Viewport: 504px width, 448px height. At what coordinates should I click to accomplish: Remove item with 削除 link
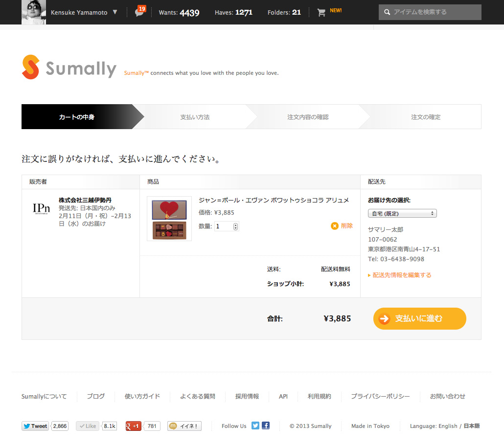342,226
